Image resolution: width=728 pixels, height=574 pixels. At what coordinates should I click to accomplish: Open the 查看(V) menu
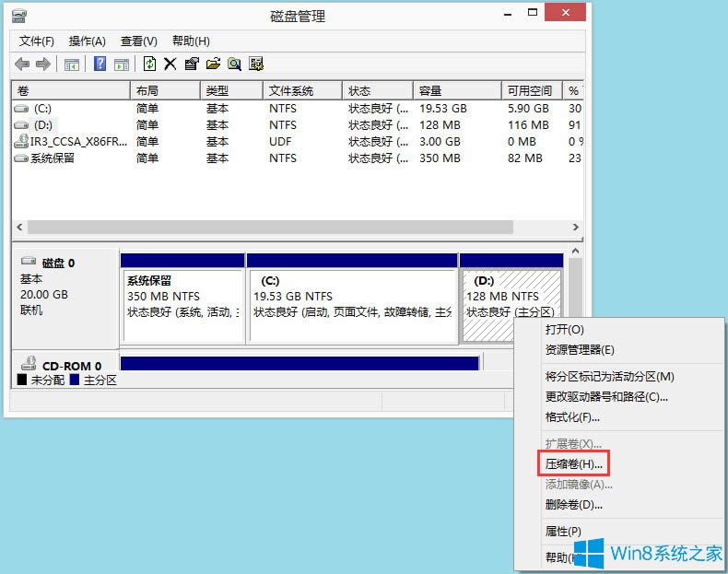click(139, 41)
